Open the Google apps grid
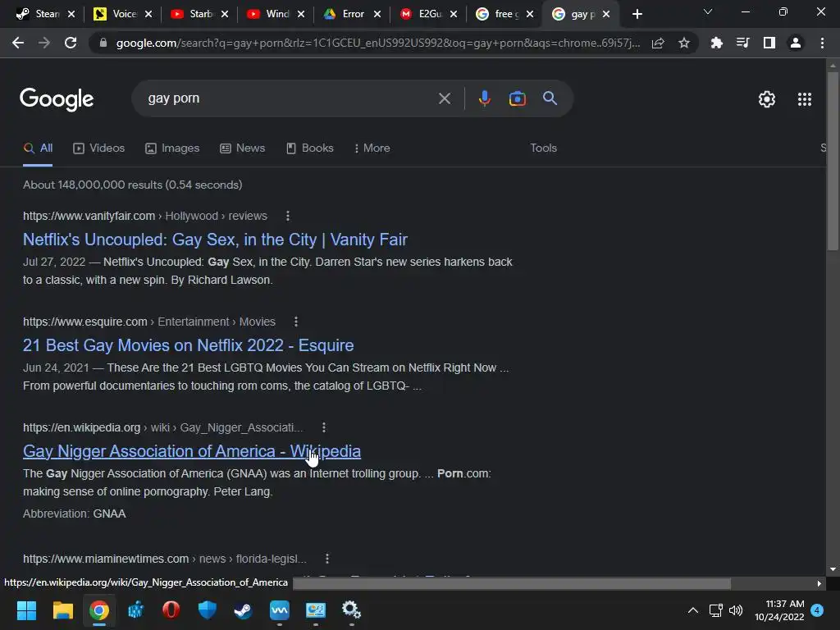The image size is (840, 630). tap(804, 99)
